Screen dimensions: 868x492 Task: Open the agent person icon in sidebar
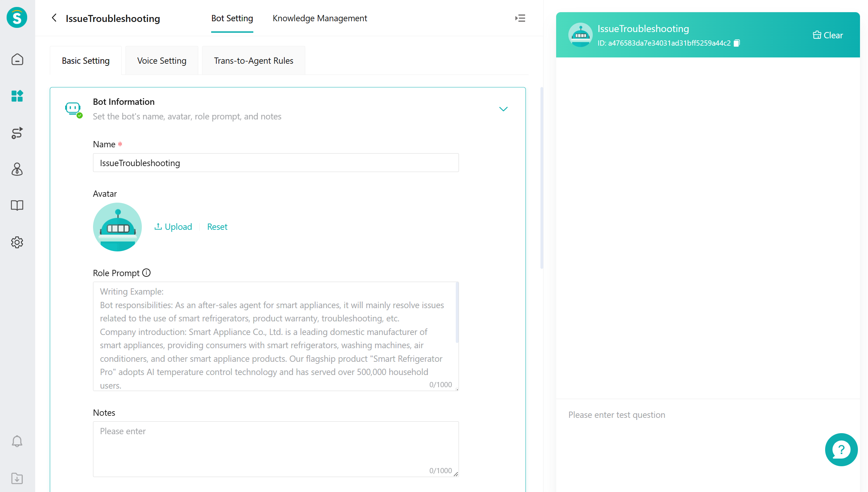17,169
